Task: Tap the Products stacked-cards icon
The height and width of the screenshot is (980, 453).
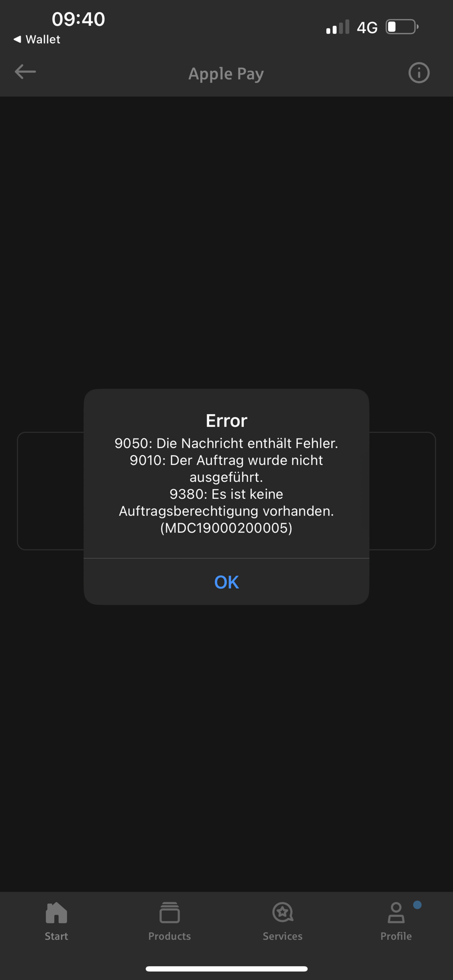Action: 170,913
